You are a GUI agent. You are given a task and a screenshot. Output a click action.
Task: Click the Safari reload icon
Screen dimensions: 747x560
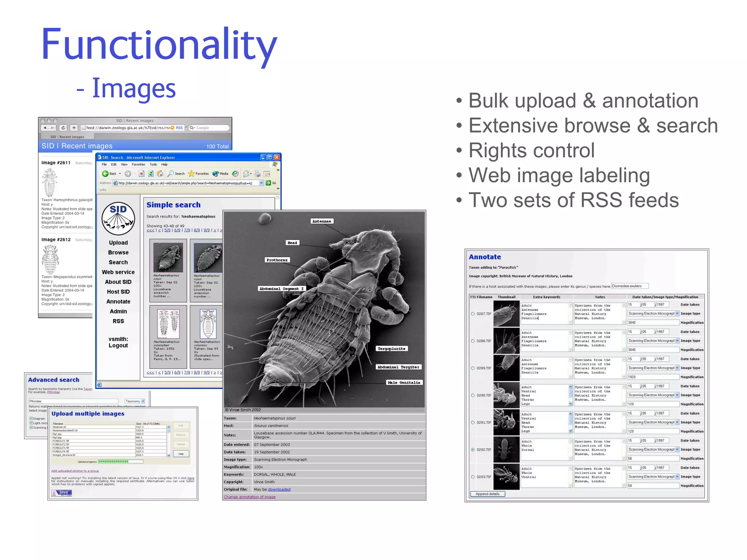tap(63, 128)
